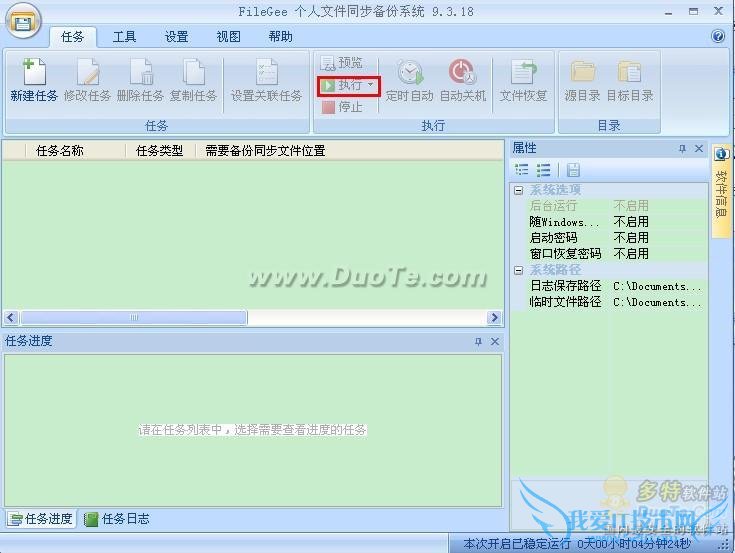Open the 执行 dropdown arrow

click(370, 85)
